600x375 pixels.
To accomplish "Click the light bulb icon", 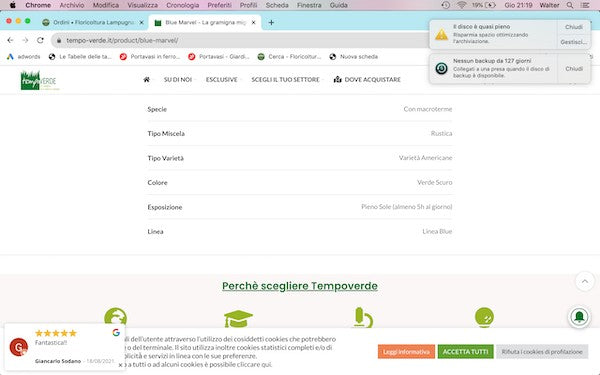I will coord(484,318).
